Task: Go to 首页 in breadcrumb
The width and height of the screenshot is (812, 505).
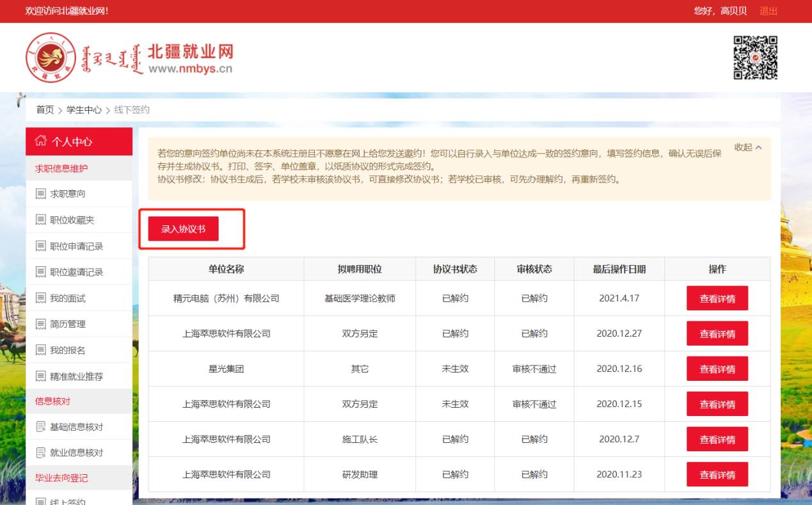Action: pos(45,110)
